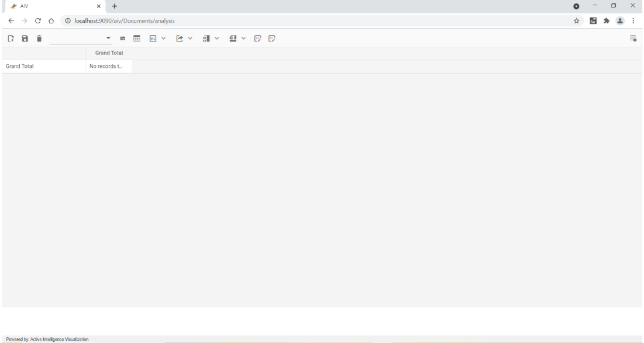Click the 'No records t...' cell
Image resolution: width=644 pixels, height=343 pixels.
[x=109, y=67]
